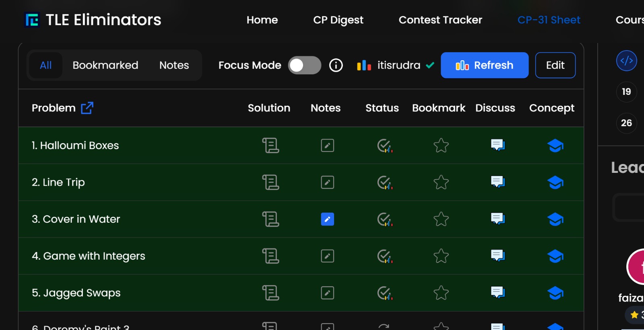644x330 pixels.
Task: Open discussion for Game with Integers
Action: 498,256
